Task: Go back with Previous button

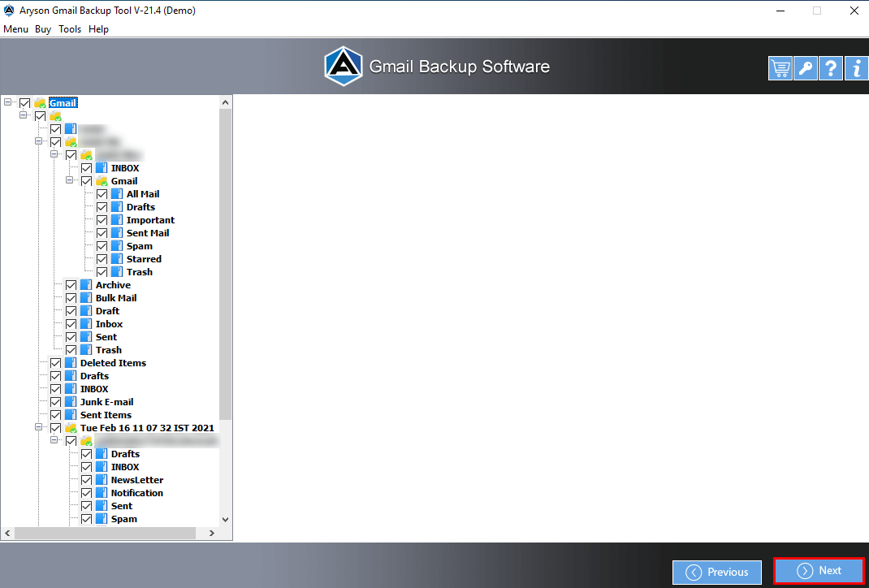Action: point(717,572)
